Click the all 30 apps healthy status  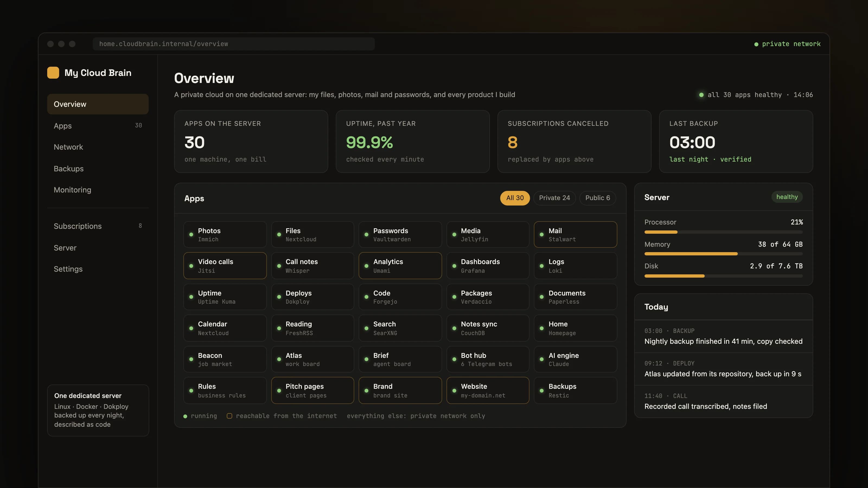756,95
